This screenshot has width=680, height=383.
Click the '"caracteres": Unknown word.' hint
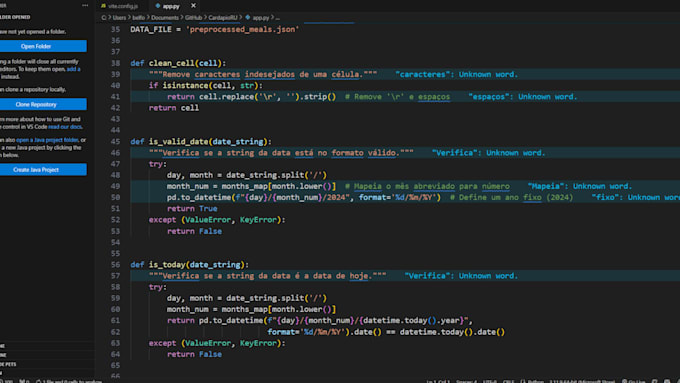(x=457, y=74)
